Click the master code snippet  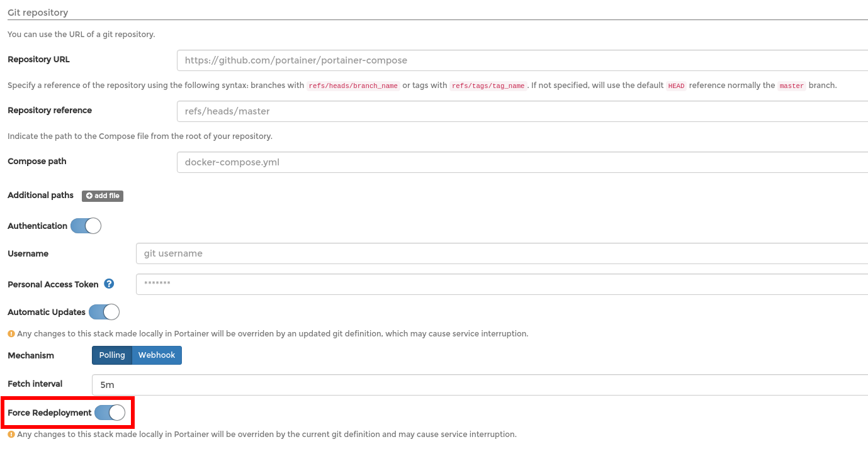pos(792,86)
